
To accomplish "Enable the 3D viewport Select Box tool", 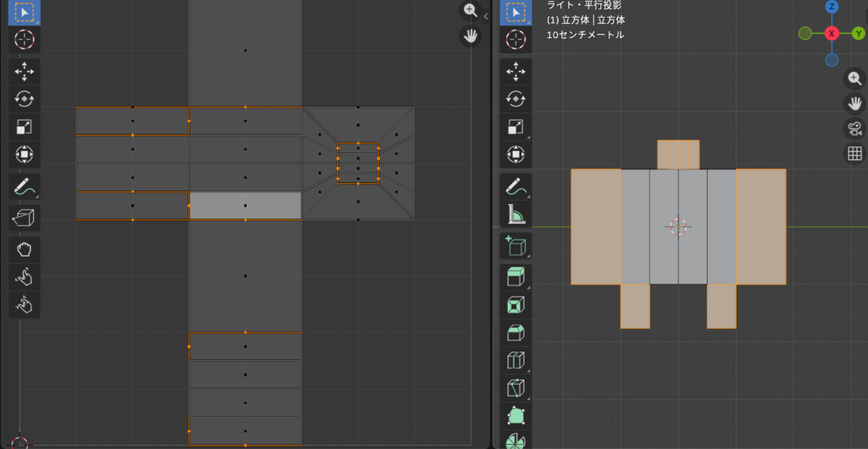I will pyautogui.click(x=515, y=12).
